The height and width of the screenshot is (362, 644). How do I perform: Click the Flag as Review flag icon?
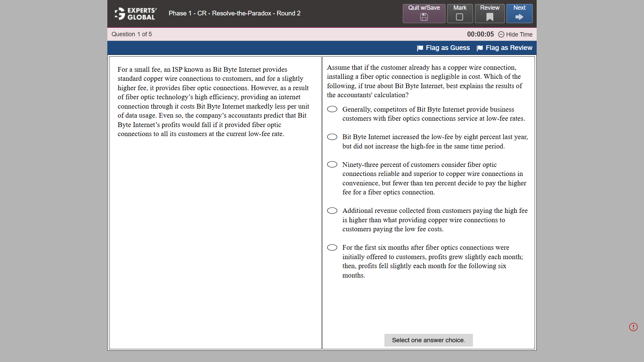480,48
